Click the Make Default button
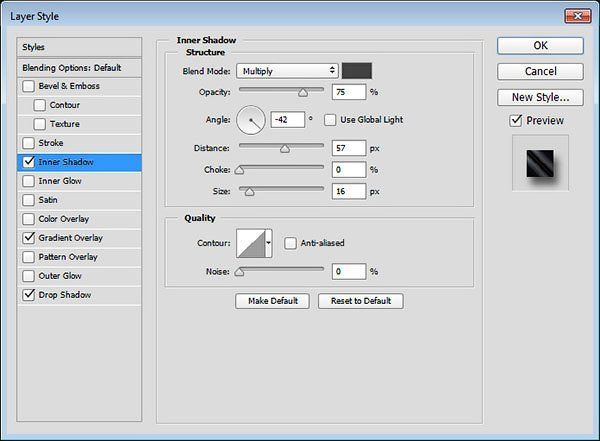 pos(272,301)
